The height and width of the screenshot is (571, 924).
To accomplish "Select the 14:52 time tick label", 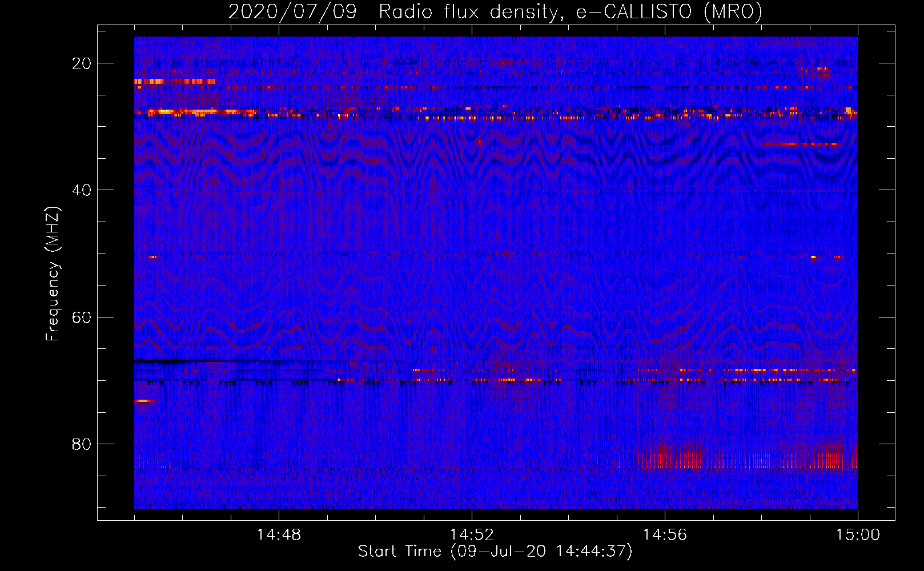I will coord(472,535).
